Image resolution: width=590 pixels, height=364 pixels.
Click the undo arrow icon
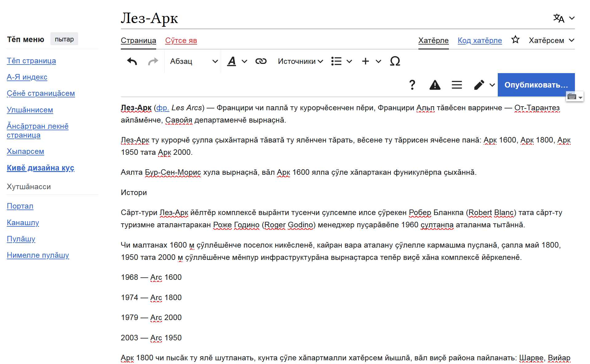click(x=132, y=61)
